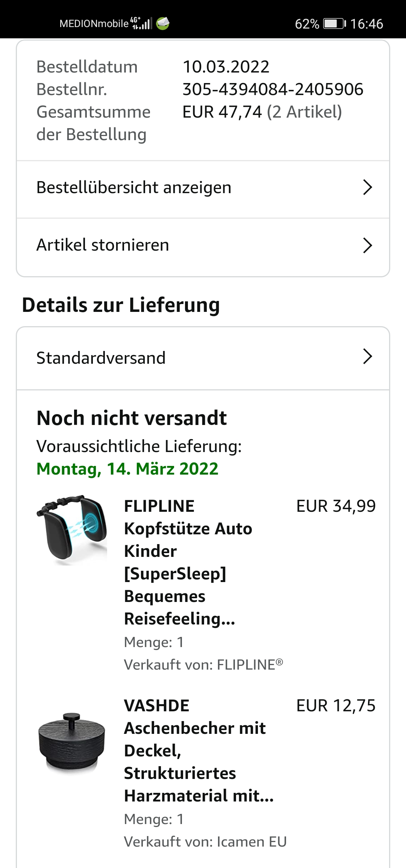The height and width of the screenshot is (868, 406).
Task: Tap chevron beside Standardversand
Action: pyautogui.click(x=367, y=357)
